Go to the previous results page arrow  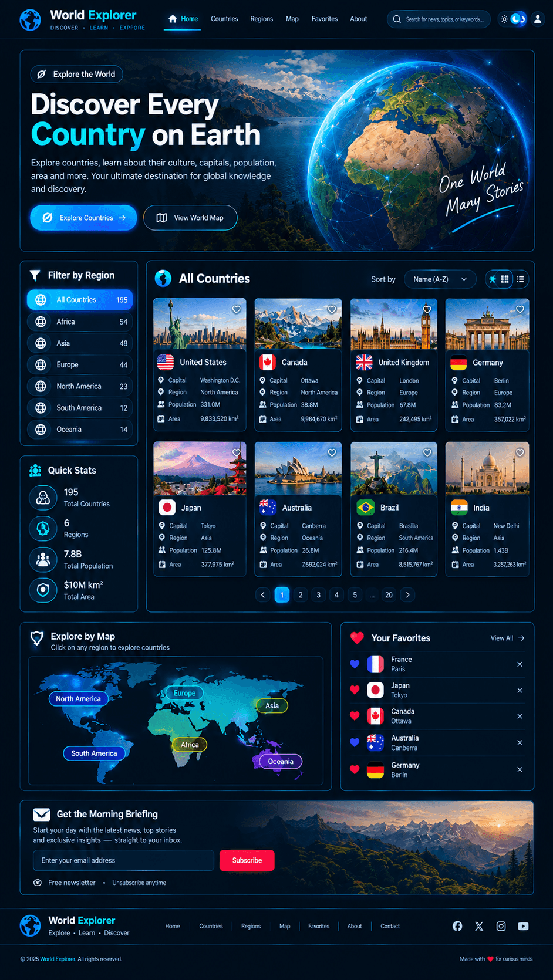point(263,595)
